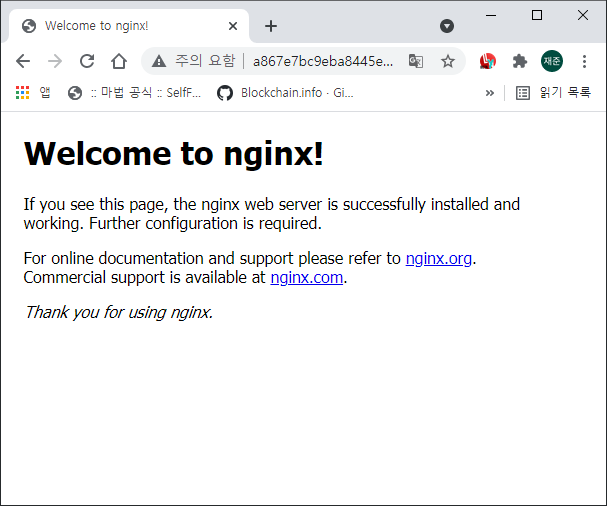
Task: Click the 'Thank you for using nginx.' text
Action: (118, 312)
